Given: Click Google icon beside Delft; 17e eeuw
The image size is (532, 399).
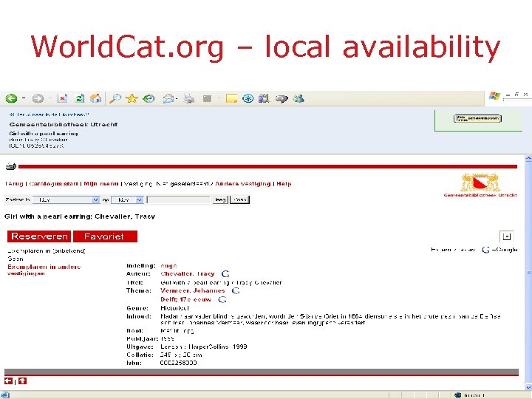Looking at the screenshot, I should [x=222, y=299].
